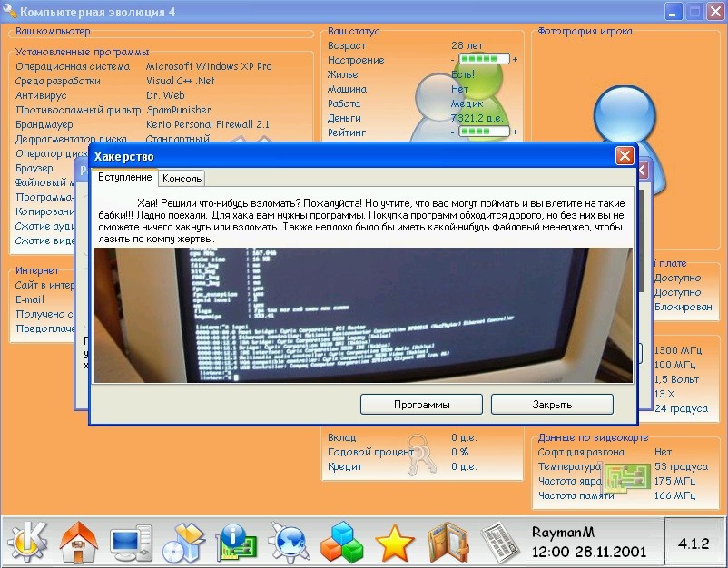Close the Хакерство dialog with red X
The image size is (728, 568).
point(625,156)
